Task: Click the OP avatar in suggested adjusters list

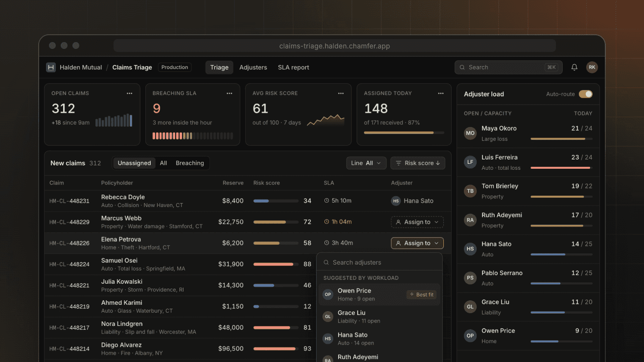Action: (x=328, y=294)
